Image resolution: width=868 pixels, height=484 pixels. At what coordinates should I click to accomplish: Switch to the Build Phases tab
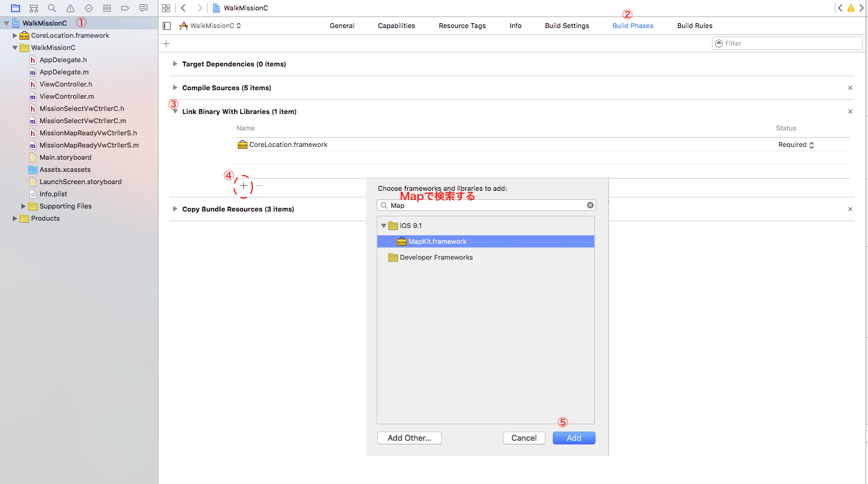(x=633, y=26)
